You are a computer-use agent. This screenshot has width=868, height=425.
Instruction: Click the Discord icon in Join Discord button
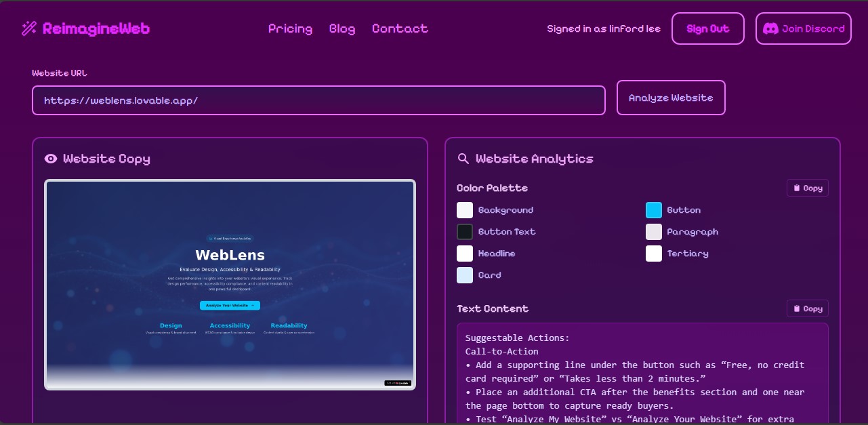tap(770, 28)
